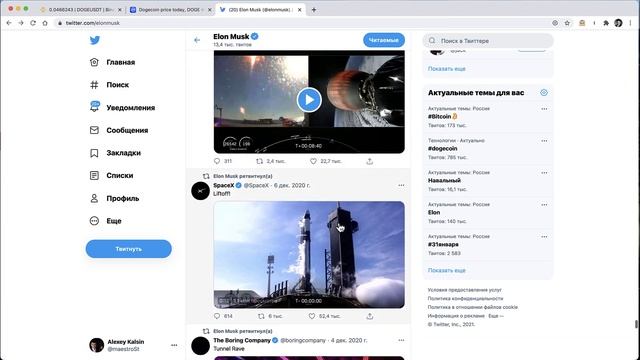Share the tweet with 311 replies
The width and height of the screenshot is (640, 360).
coord(369,161)
